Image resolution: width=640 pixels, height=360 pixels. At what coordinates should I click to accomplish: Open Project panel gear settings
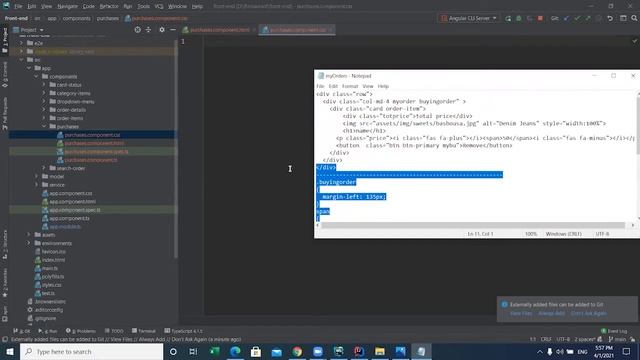(x=162, y=30)
